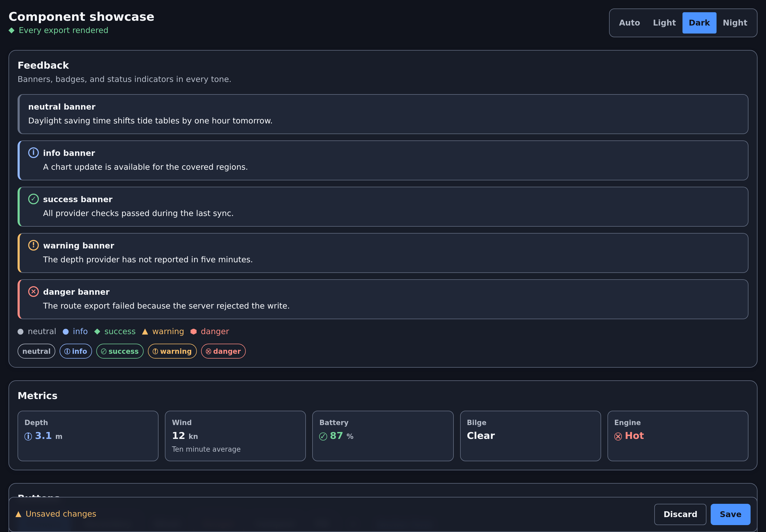Click the icon inside the info badge

(x=67, y=351)
